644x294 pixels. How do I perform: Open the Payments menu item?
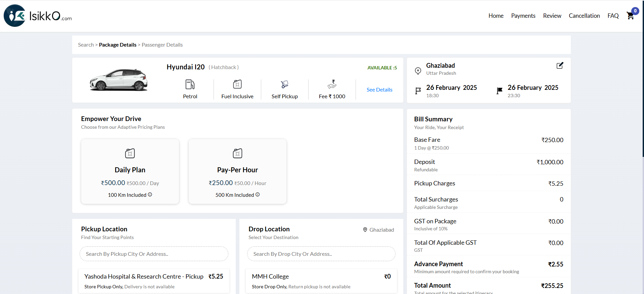pos(523,16)
